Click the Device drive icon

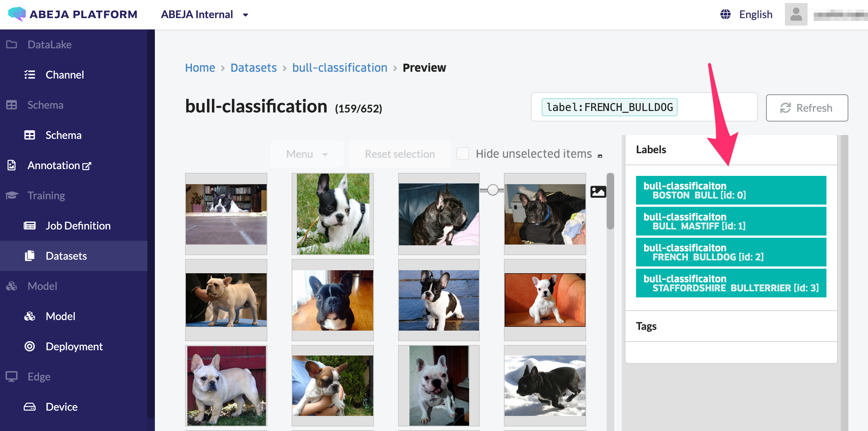(x=30, y=407)
